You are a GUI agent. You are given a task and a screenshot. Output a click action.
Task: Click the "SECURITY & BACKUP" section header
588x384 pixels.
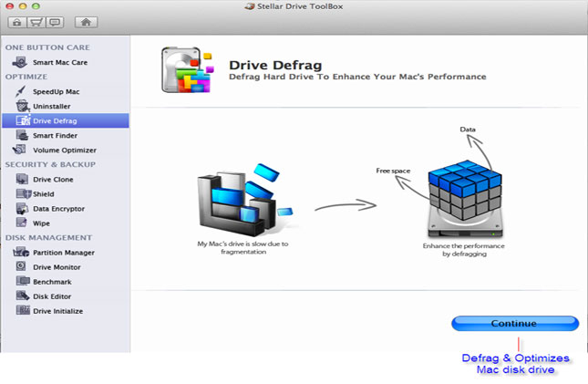50,164
